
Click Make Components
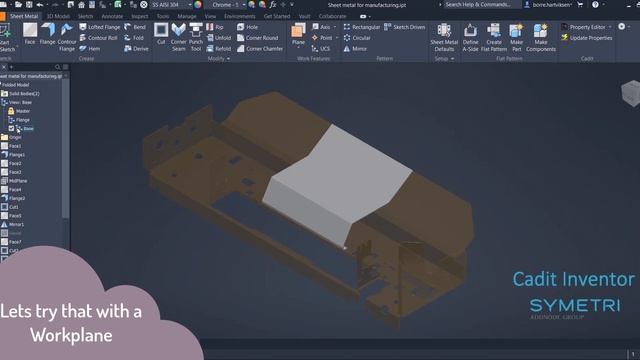pyautogui.click(x=541, y=37)
